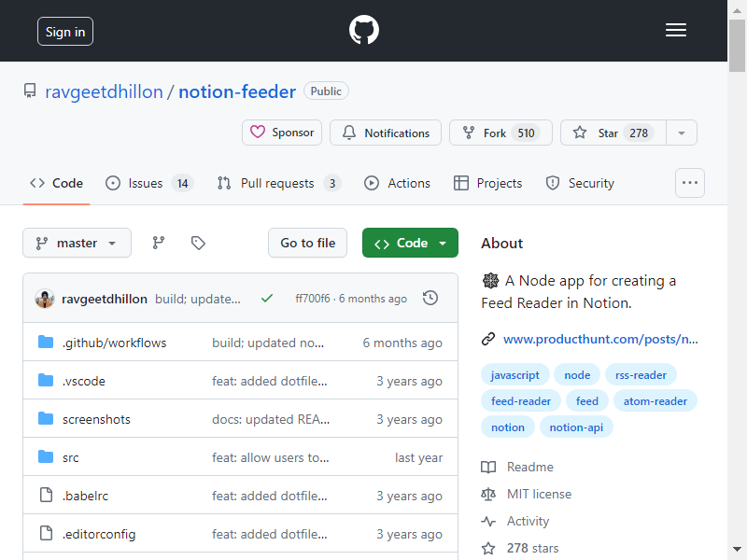This screenshot has height=560, width=747.
Task: Click the Sign in button
Action: (x=65, y=32)
